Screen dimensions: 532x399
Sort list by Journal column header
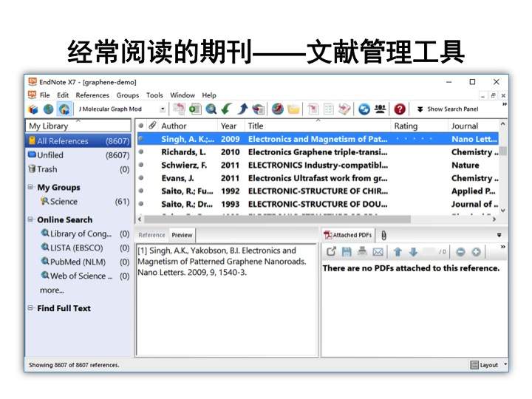pos(474,126)
